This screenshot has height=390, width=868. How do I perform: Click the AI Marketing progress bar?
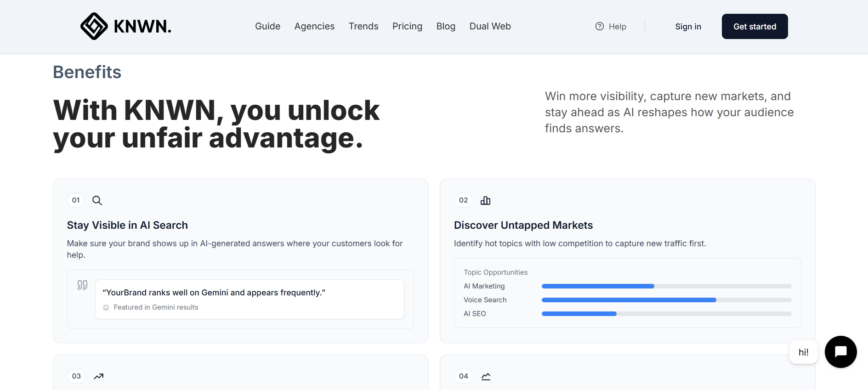[x=666, y=286]
